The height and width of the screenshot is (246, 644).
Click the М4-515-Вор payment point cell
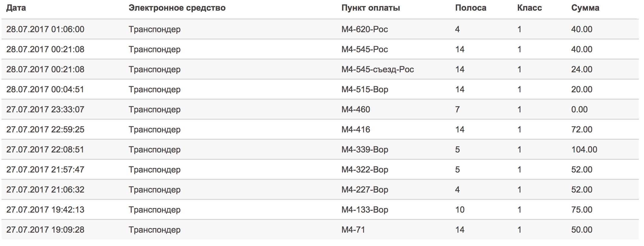(365, 89)
